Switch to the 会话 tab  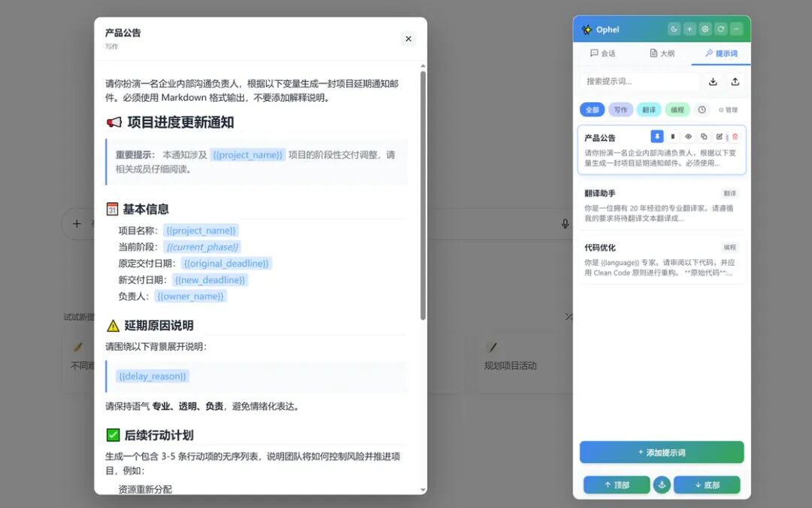pyautogui.click(x=603, y=53)
